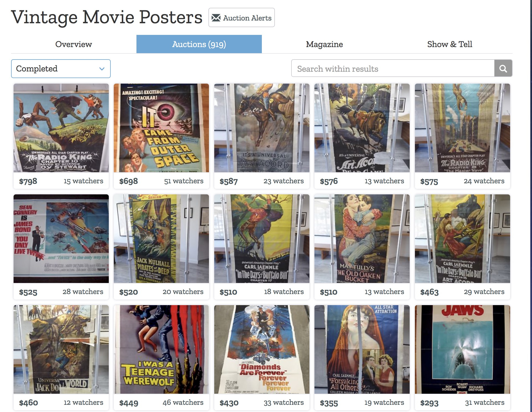Click the $798 Radio King listing price
This screenshot has width=532, height=412.
tap(28, 181)
